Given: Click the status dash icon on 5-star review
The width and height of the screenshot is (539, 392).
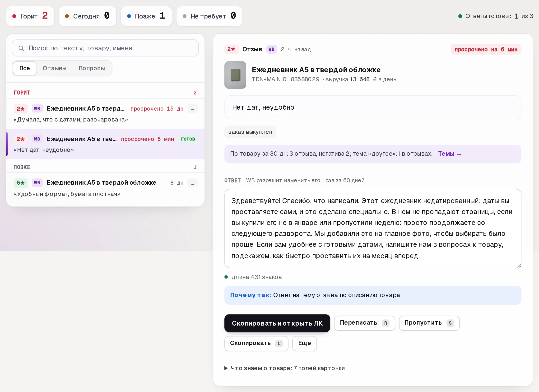Looking at the screenshot, I should tap(192, 183).
